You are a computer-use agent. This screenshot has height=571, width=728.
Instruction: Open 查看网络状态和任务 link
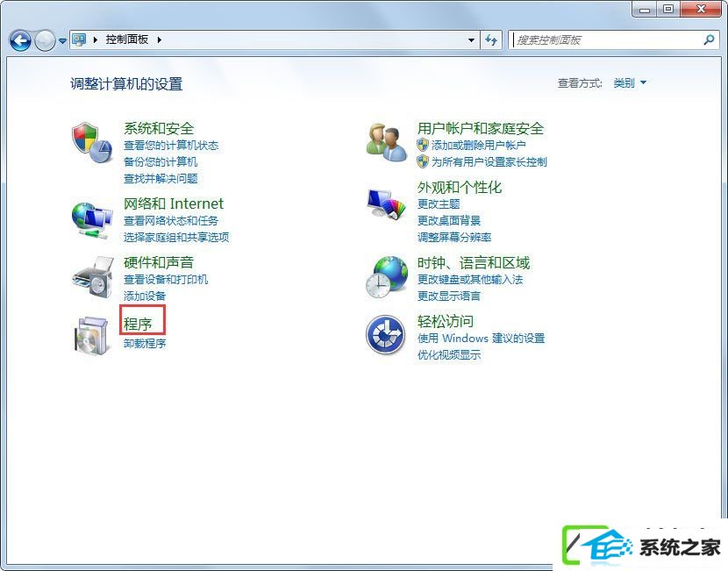tap(171, 220)
